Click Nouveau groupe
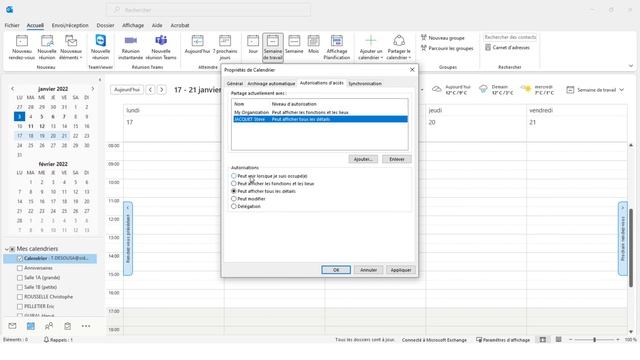The height and width of the screenshot is (360, 640). click(x=443, y=38)
